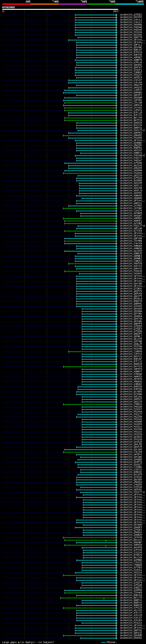Select the UniRef100_P93787 hit label
This screenshot has width=146, height=644.
pyautogui.click(x=131, y=17)
